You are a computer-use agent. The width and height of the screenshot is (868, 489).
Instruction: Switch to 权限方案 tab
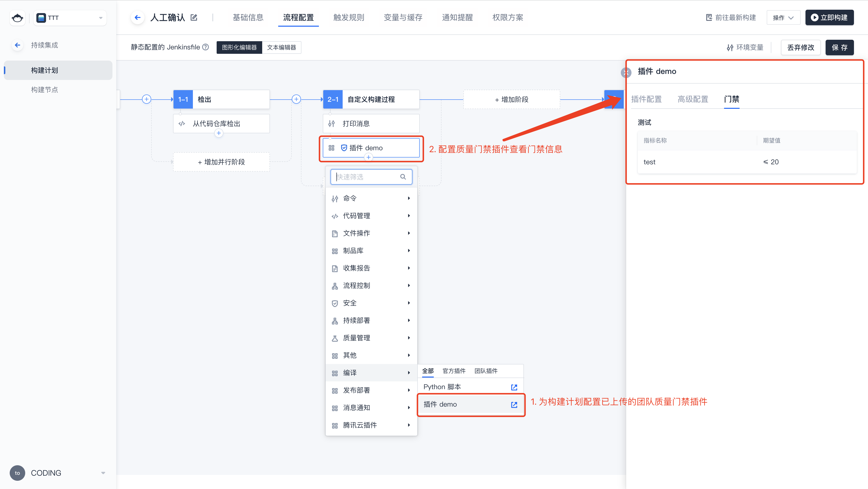click(507, 17)
